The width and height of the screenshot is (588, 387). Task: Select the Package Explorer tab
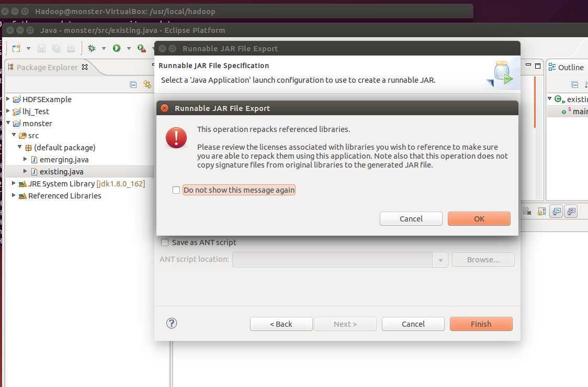pos(47,67)
